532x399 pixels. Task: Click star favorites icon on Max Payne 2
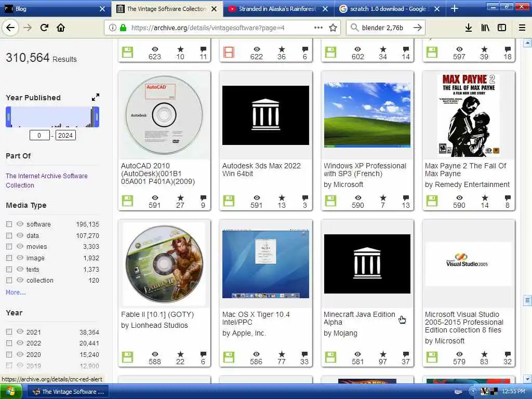(x=485, y=197)
